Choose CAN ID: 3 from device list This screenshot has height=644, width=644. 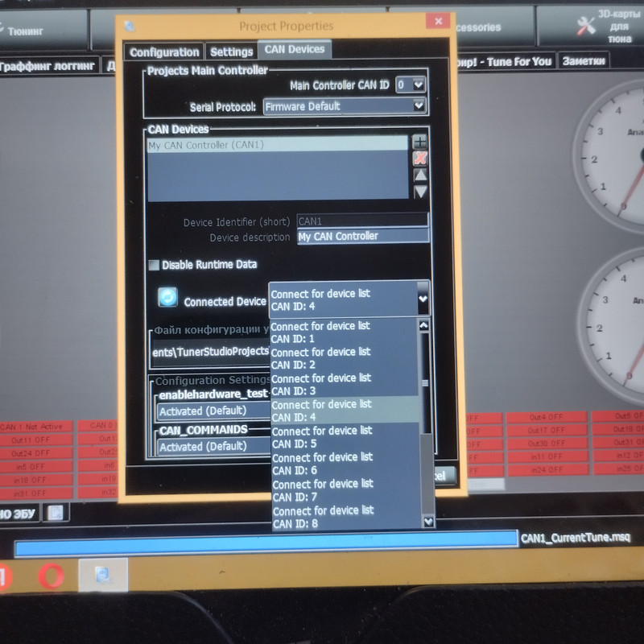[x=345, y=385]
